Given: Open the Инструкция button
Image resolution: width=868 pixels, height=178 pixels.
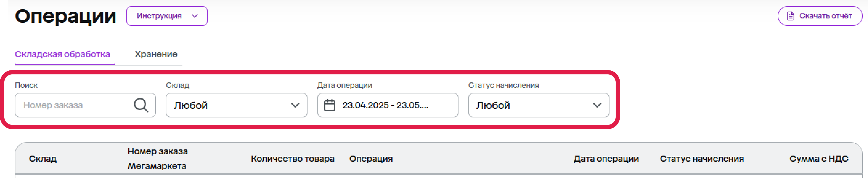Looking at the screenshot, I should point(167,16).
